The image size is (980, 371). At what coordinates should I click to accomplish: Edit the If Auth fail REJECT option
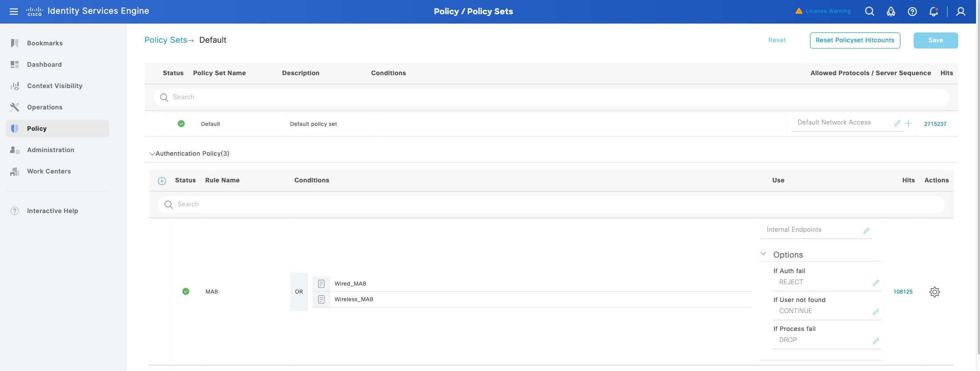(x=875, y=283)
